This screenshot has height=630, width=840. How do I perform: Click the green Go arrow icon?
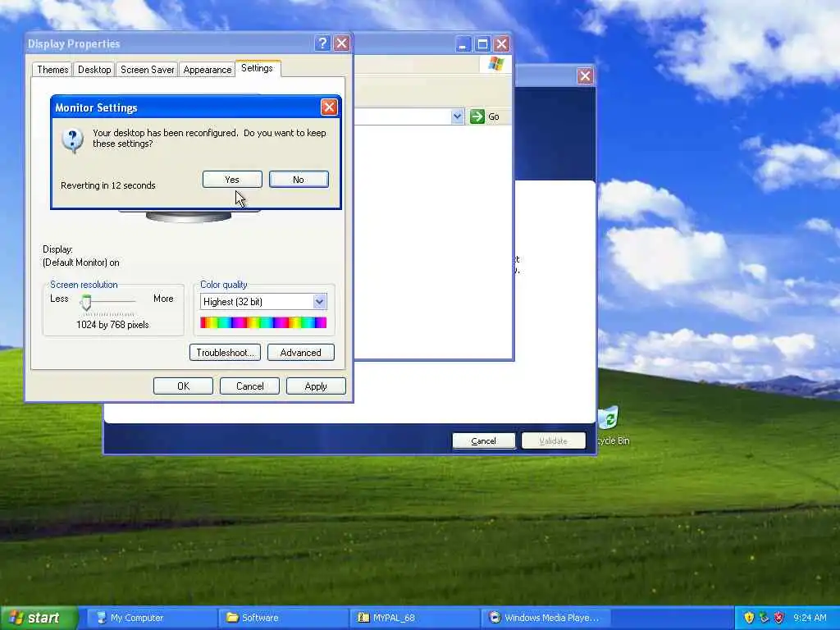(x=477, y=116)
